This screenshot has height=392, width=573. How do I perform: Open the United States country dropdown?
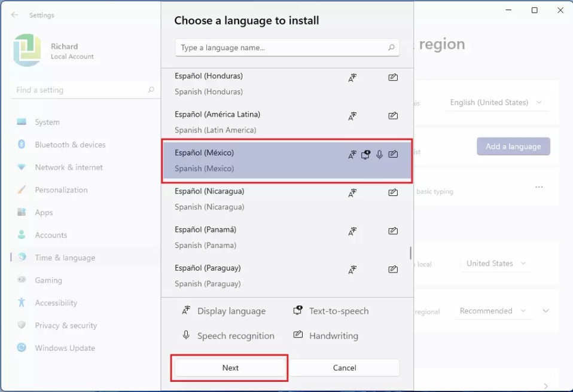pyautogui.click(x=495, y=263)
